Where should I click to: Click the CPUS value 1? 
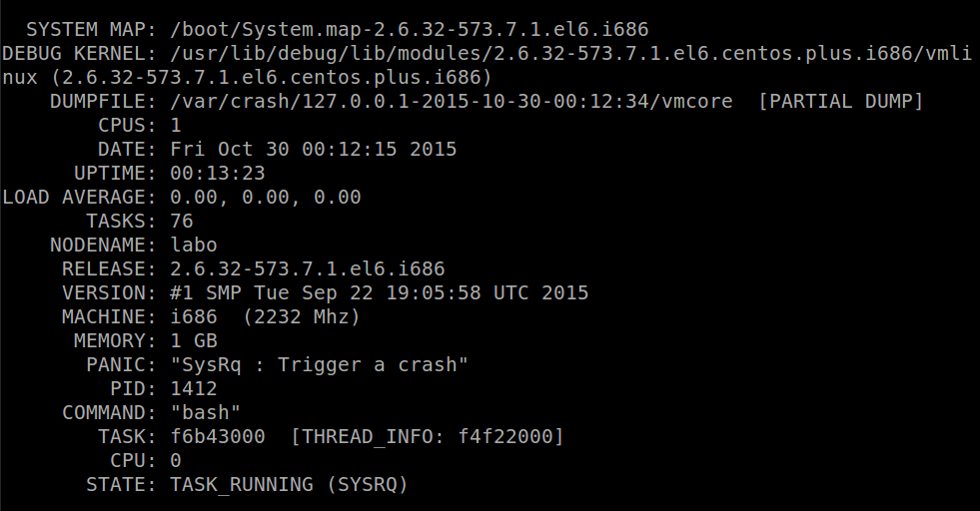176,125
